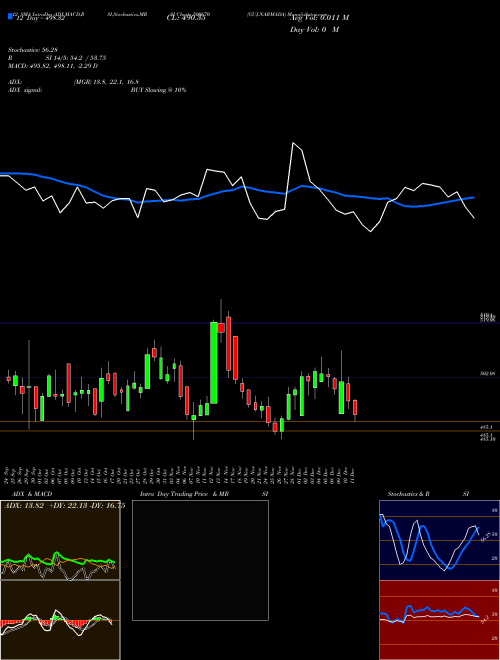Open the blue Stochastics mini chart
The image size is (500, 660).
click(x=439, y=540)
